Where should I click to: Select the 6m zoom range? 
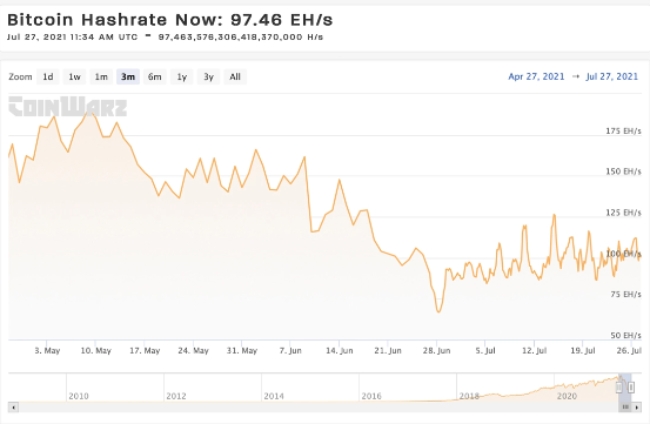tap(155, 77)
